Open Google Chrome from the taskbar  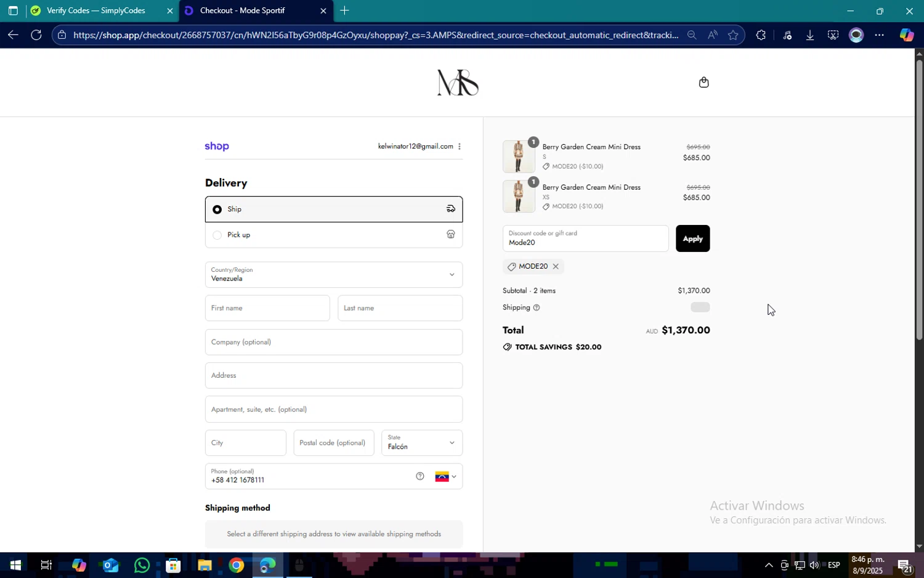[x=237, y=565]
